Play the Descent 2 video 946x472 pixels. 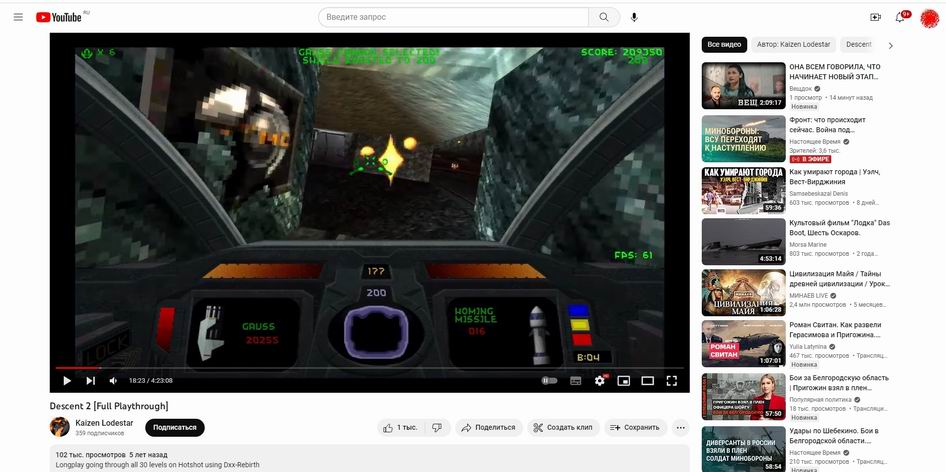click(67, 381)
